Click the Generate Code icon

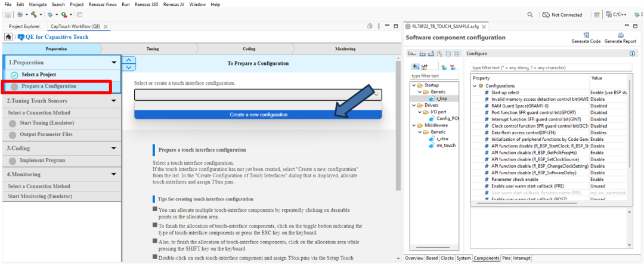click(x=586, y=35)
